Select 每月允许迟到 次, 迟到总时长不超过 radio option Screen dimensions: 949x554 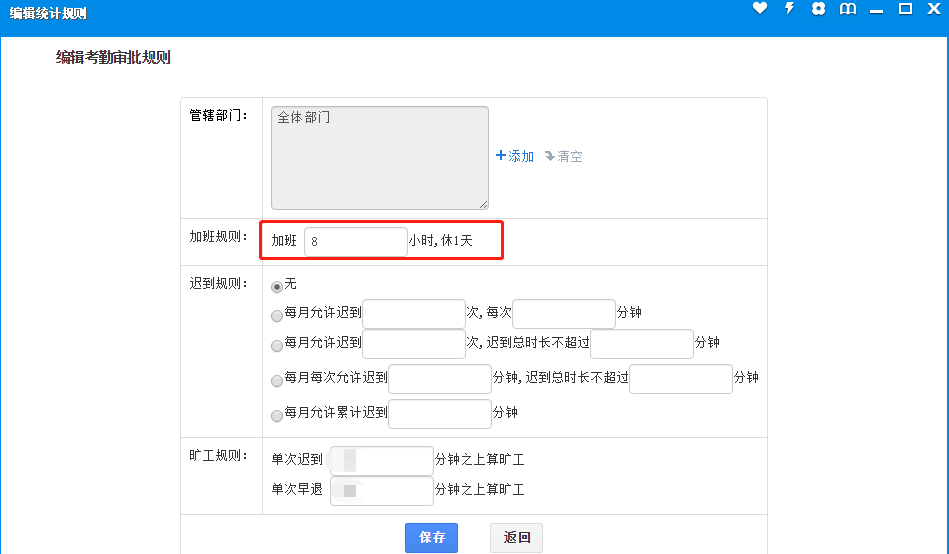[x=277, y=346]
